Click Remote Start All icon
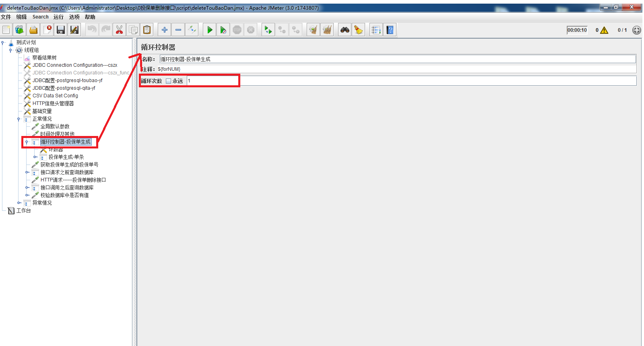The width and height of the screenshot is (644, 346). pos(268,30)
